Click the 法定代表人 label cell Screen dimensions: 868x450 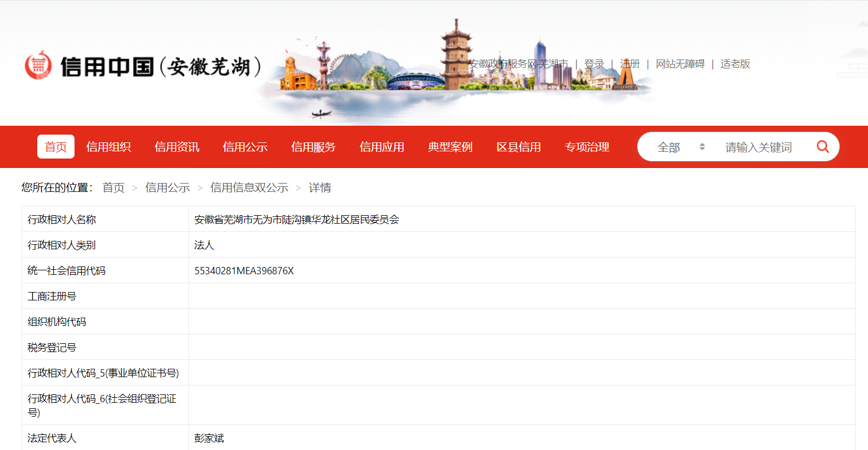(x=105, y=438)
